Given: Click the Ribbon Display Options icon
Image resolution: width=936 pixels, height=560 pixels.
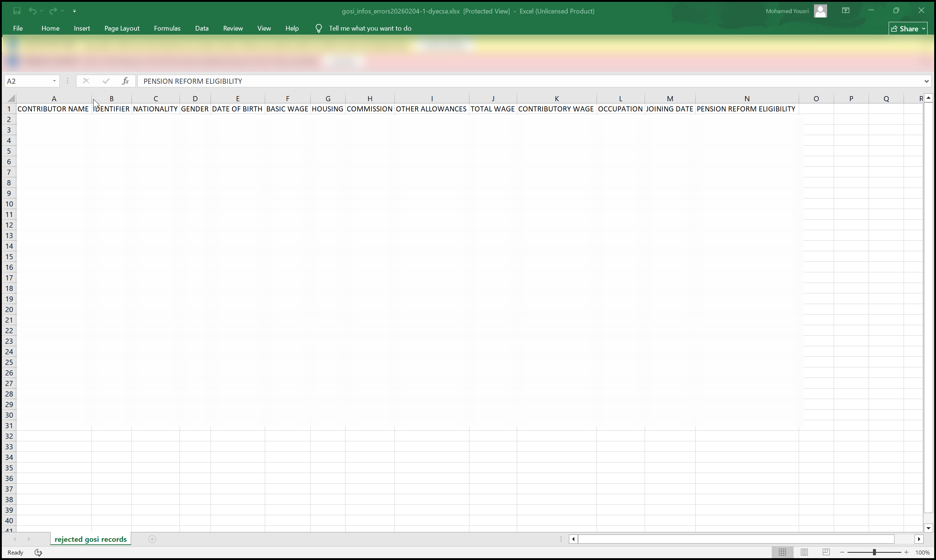Looking at the screenshot, I should 845,11.
